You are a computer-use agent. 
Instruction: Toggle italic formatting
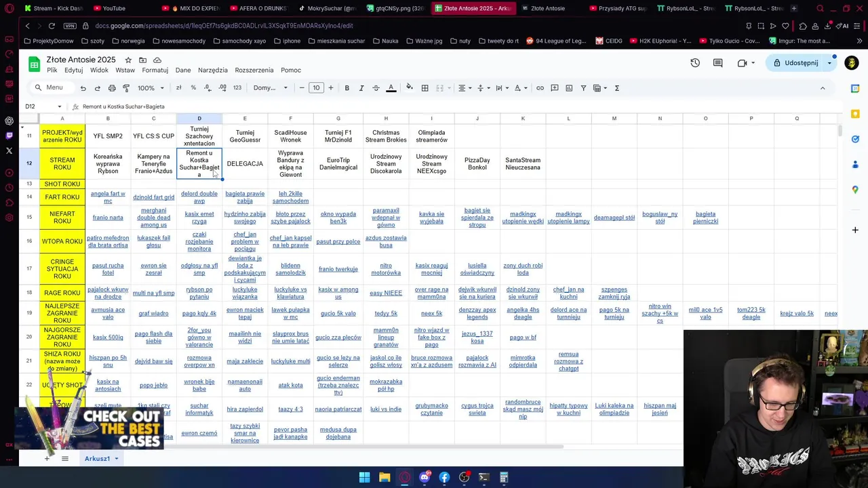(x=361, y=88)
